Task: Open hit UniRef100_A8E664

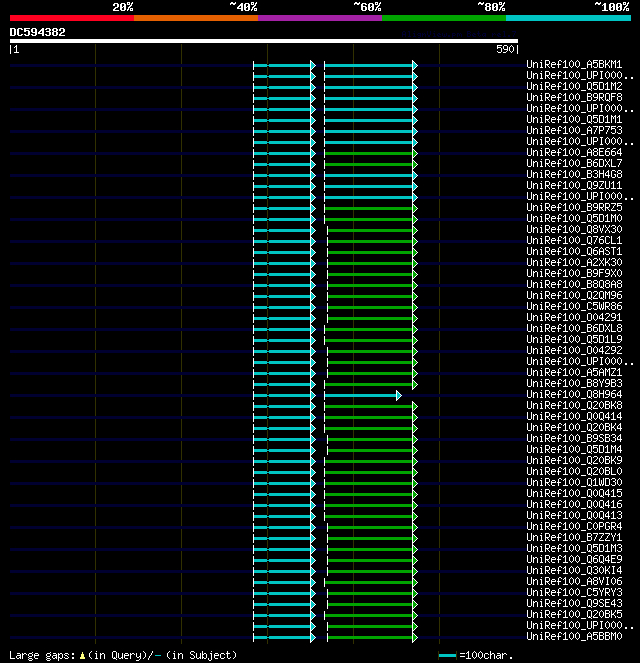Action: pos(574,152)
